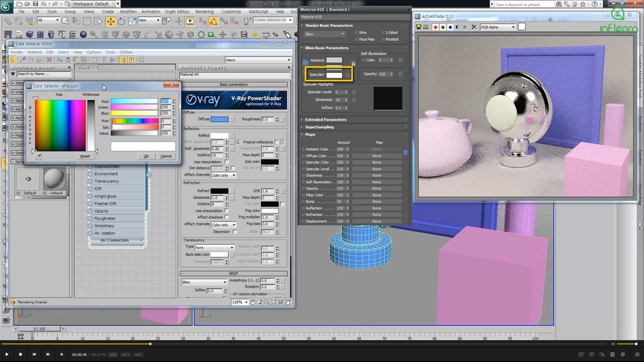The height and width of the screenshot is (362, 644).
Task: Enable red channel in ActiveShade window
Action: pyautogui.click(x=435, y=27)
